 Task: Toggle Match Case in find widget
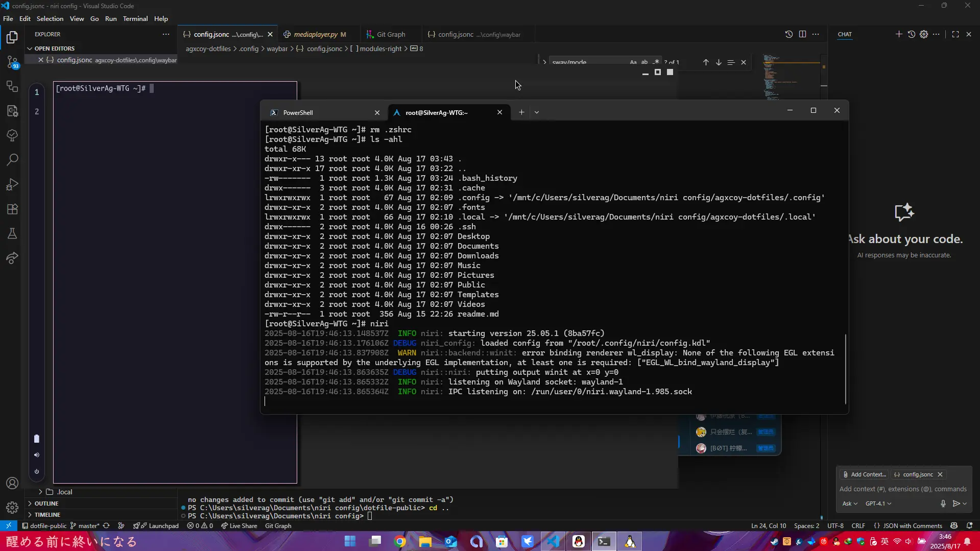[x=633, y=62]
